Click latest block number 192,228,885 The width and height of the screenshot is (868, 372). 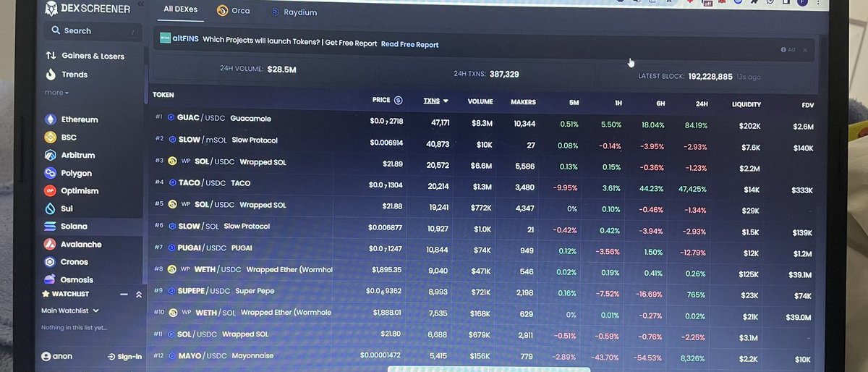tap(710, 76)
